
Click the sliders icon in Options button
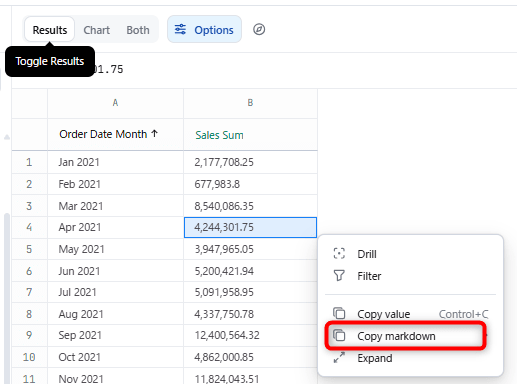[180, 30]
